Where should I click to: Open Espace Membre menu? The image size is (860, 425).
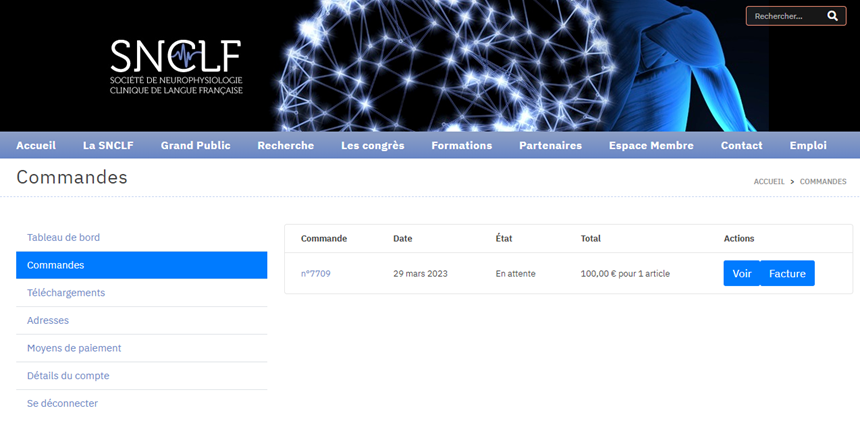pyautogui.click(x=650, y=145)
